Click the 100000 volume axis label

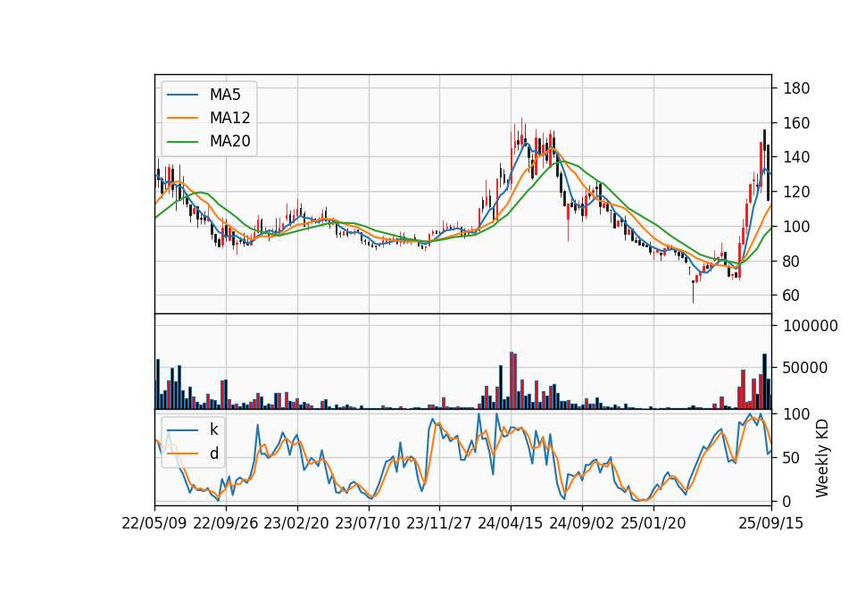coord(811,326)
